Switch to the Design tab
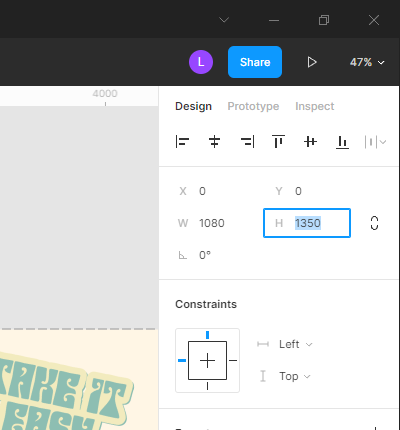 [x=193, y=106]
